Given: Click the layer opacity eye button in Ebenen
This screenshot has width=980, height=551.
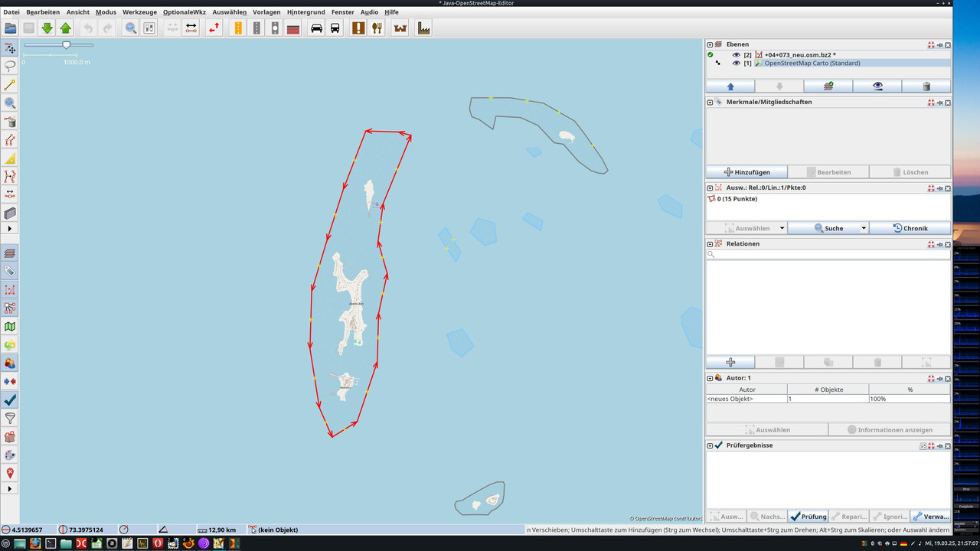Looking at the screenshot, I should (877, 86).
